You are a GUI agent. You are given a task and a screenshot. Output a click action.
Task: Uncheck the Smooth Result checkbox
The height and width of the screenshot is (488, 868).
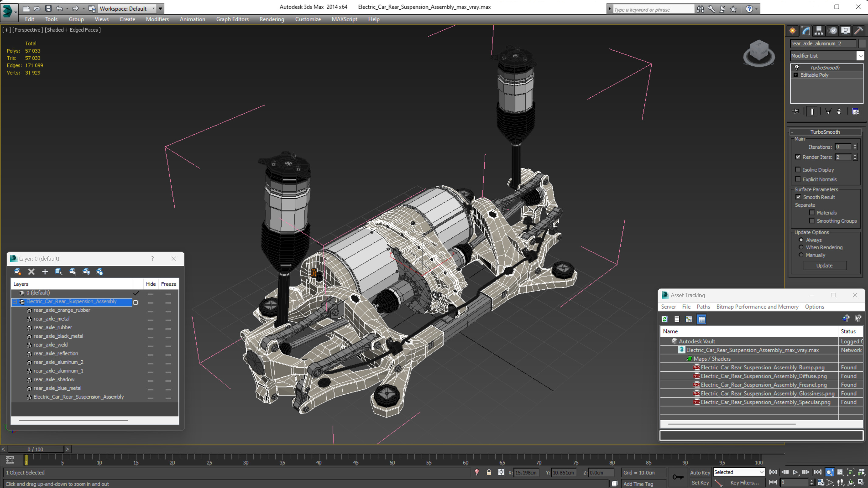tap(798, 197)
